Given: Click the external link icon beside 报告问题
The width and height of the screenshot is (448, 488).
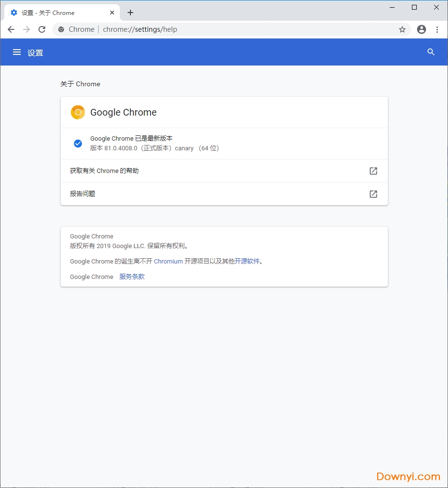Looking at the screenshot, I should [373, 194].
